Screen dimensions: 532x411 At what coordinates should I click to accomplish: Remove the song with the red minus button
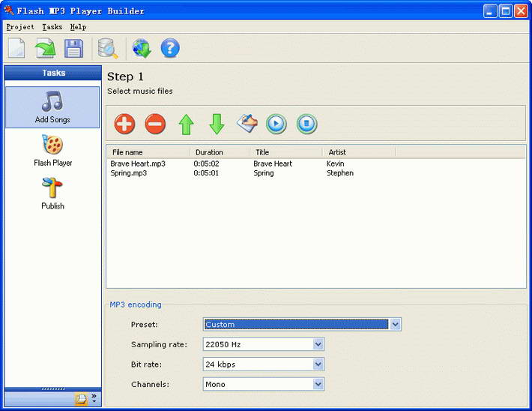(x=155, y=124)
